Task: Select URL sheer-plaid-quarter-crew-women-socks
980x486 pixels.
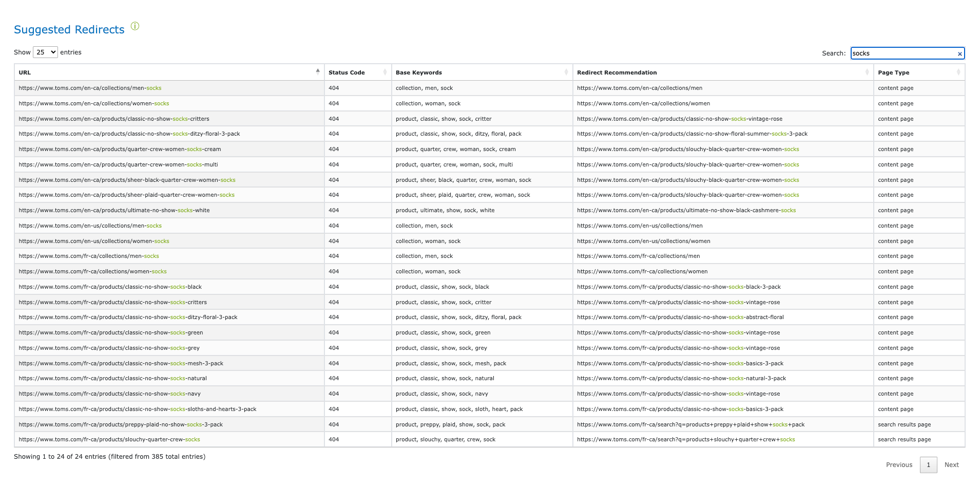Action: pyautogui.click(x=126, y=195)
